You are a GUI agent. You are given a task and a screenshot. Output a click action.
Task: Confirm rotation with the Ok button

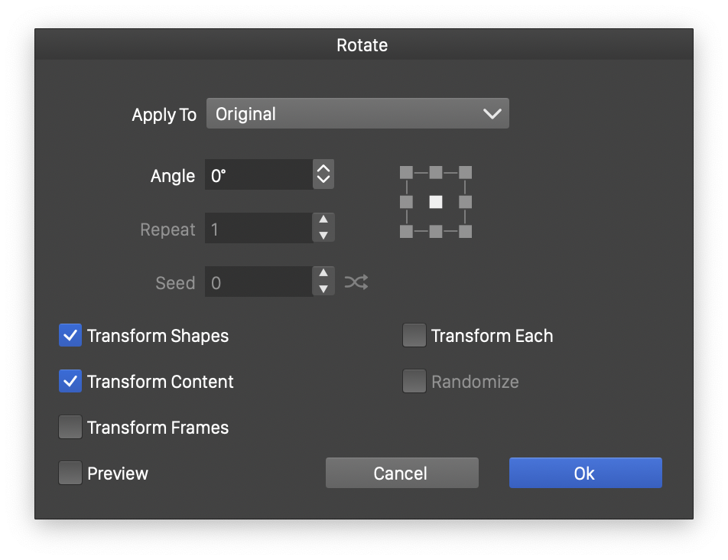coord(586,473)
